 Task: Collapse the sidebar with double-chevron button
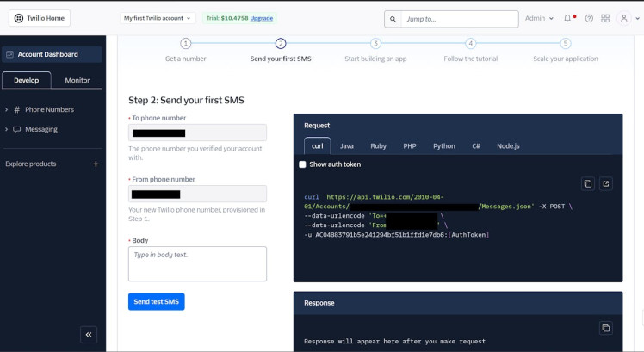(88, 335)
